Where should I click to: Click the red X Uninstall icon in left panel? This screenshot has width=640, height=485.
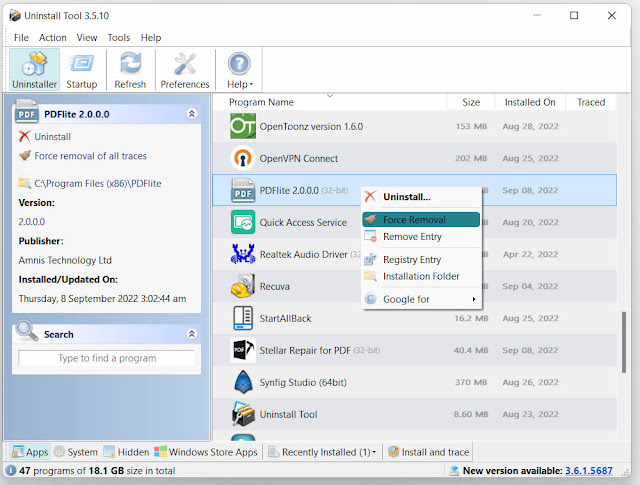pyautogui.click(x=24, y=136)
